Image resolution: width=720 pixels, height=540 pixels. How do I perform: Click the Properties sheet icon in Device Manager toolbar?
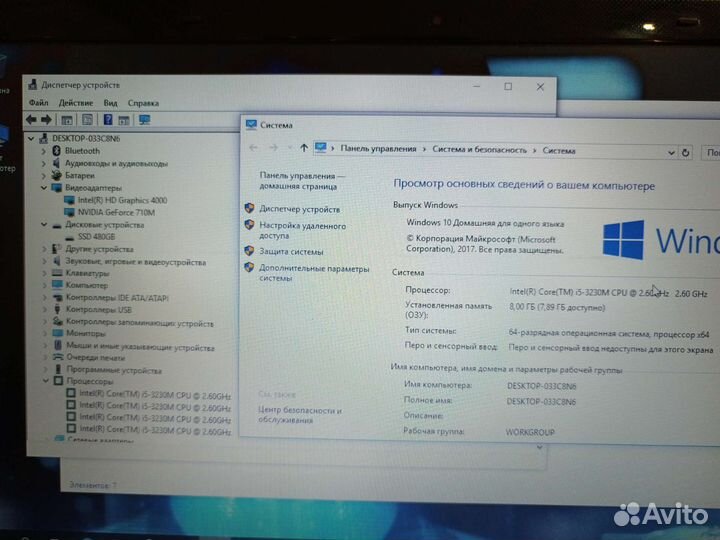point(87,120)
